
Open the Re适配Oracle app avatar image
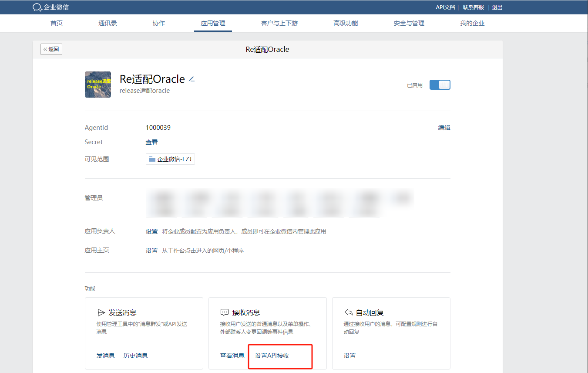tap(98, 85)
